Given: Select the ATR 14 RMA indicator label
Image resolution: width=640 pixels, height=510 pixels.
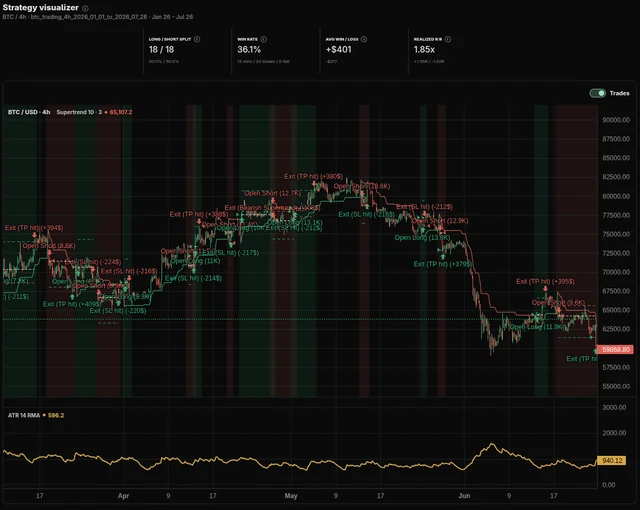Looking at the screenshot, I should click(x=24, y=415).
